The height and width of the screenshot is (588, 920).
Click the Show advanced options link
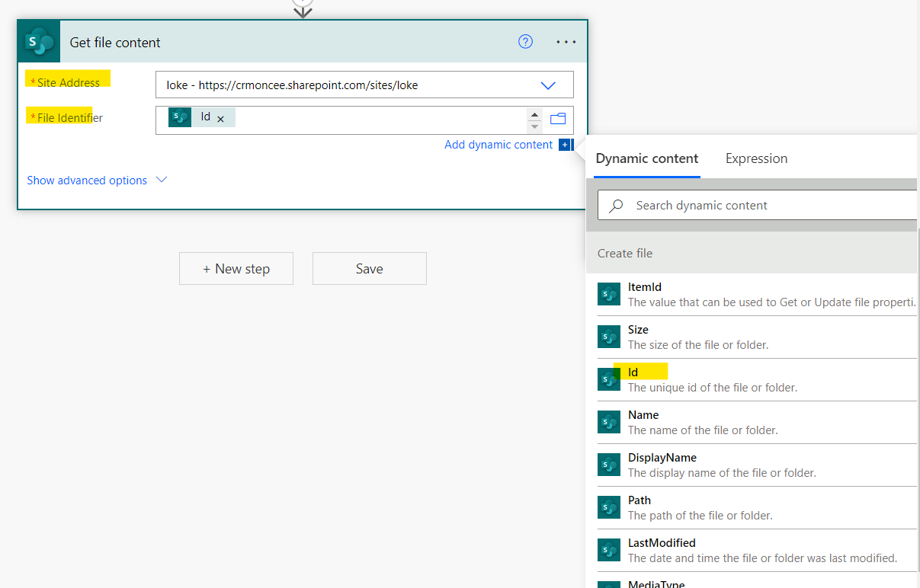pos(87,181)
